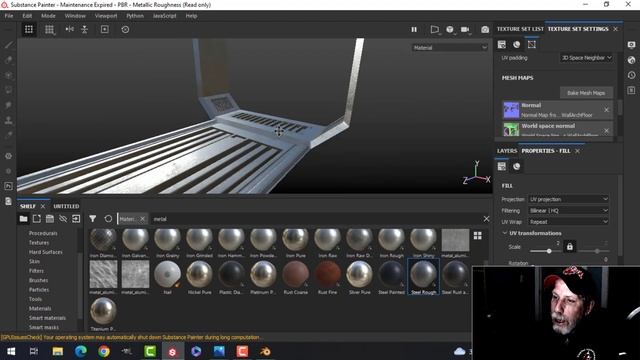Click the frame-in-square toolbar icon
The image size is (640, 360).
[x=104, y=29]
